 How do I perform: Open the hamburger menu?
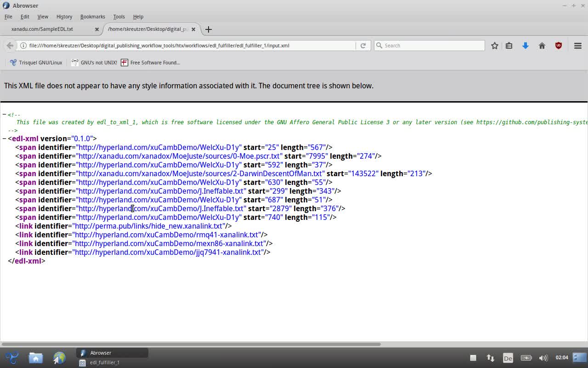point(578,46)
